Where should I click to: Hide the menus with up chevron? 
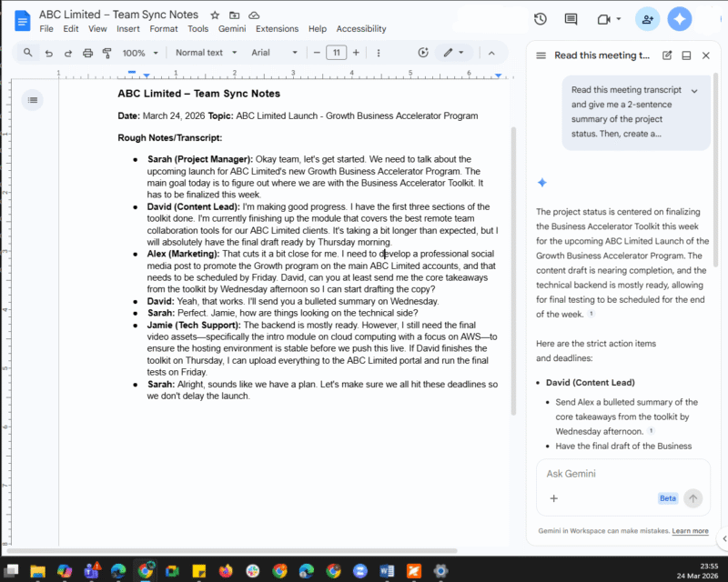click(x=491, y=53)
